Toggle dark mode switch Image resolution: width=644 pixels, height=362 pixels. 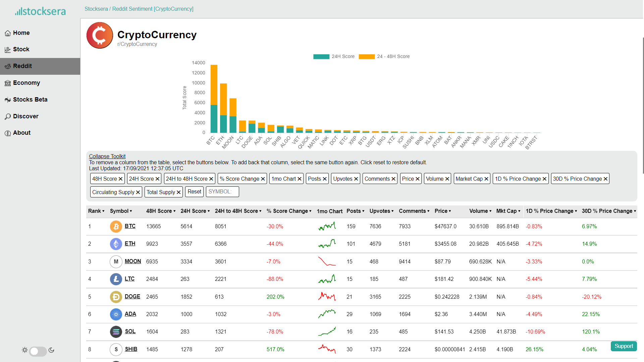[38, 351]
